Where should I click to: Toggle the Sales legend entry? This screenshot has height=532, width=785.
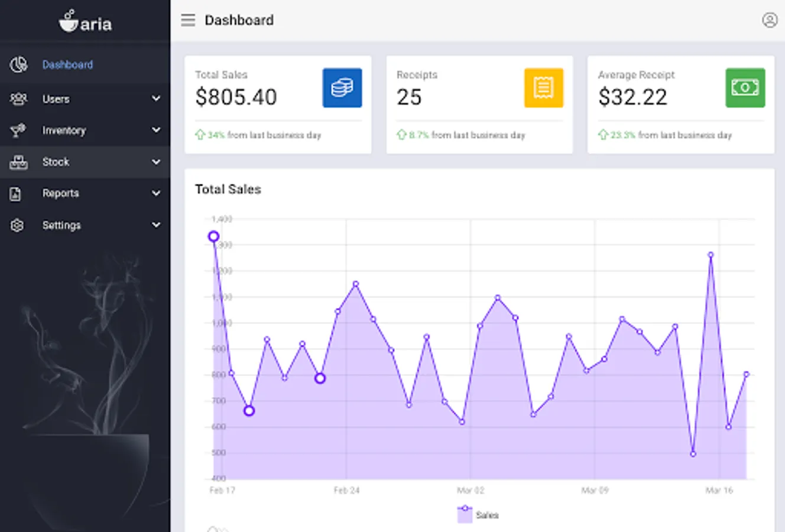coord(478,515)
